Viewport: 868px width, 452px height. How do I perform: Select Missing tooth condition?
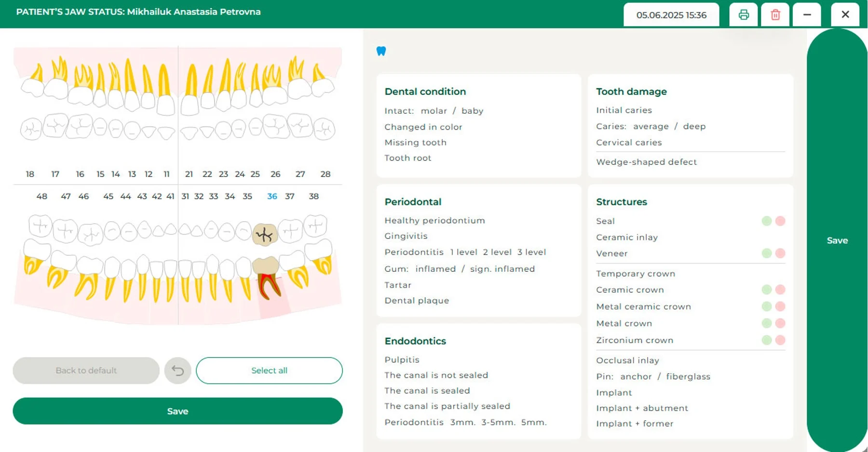[x=415, y=143]
